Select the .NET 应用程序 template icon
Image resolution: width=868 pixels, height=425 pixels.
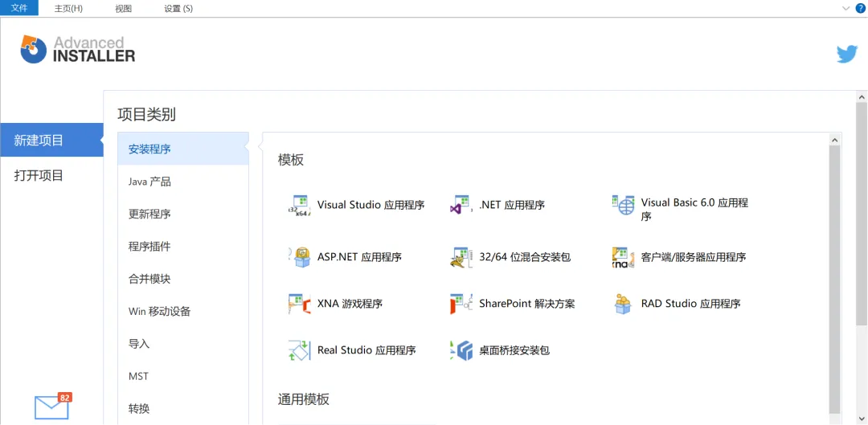(x=461, y=205)
